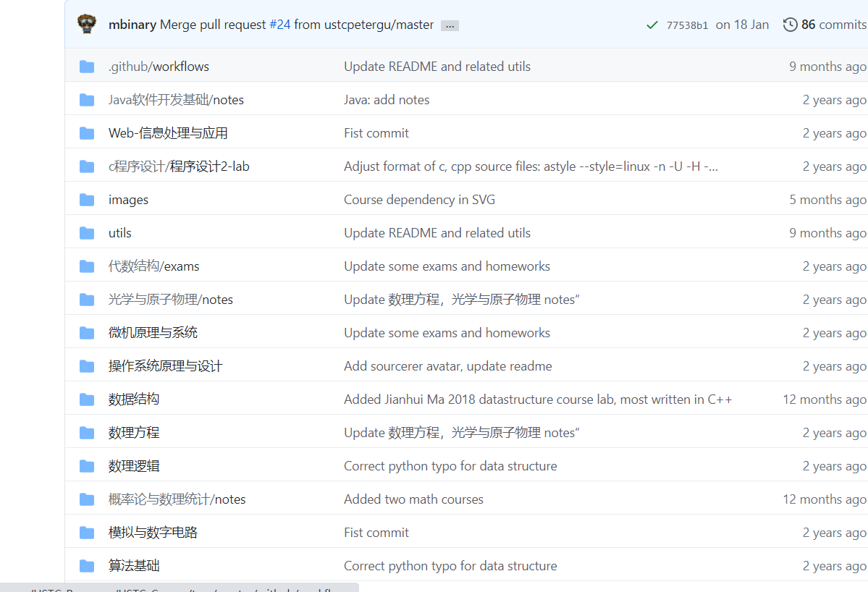Click the 数据结构 folder icon
Screen dimensions: 868x592
pos(86,399)
